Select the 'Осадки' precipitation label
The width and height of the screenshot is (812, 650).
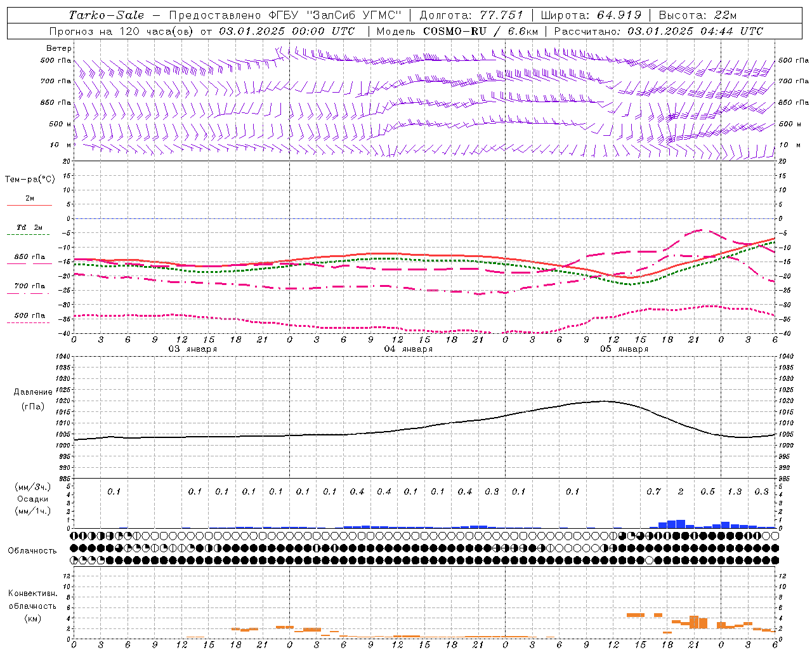coord(33,499)
